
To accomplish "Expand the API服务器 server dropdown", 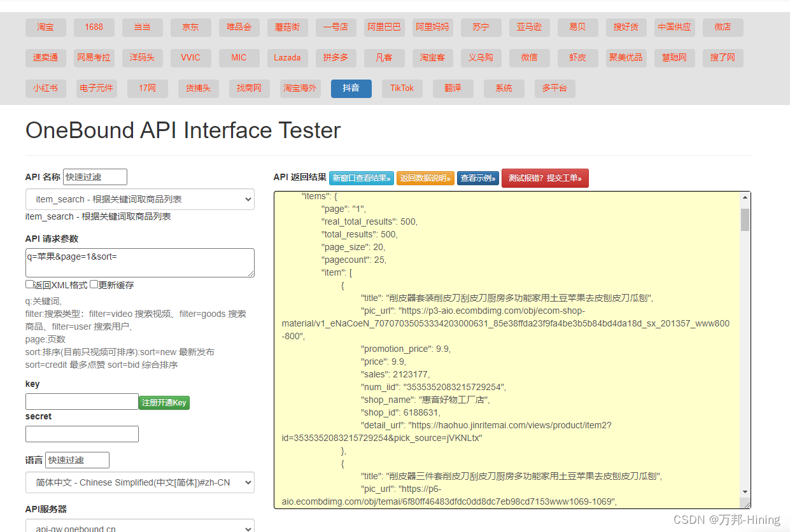I will (140, 526).
